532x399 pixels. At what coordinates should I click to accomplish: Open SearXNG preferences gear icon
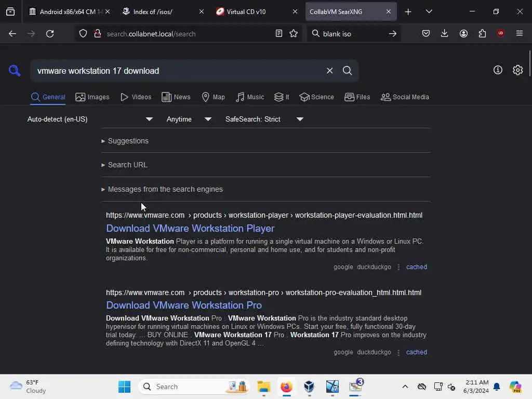(x=517, y=70)
